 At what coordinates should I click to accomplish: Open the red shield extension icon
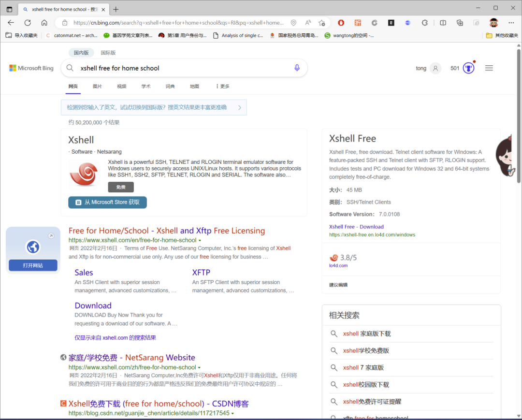click(341, 23)
